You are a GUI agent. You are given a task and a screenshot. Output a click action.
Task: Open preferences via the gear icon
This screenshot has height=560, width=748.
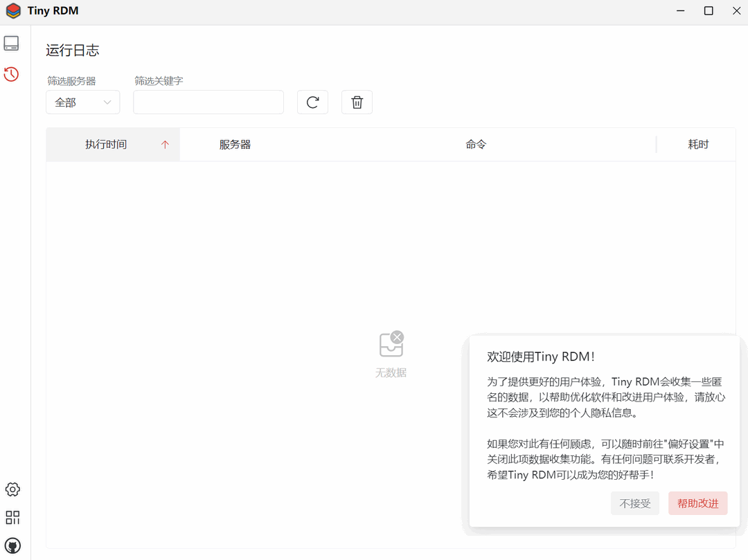(12, 489)
